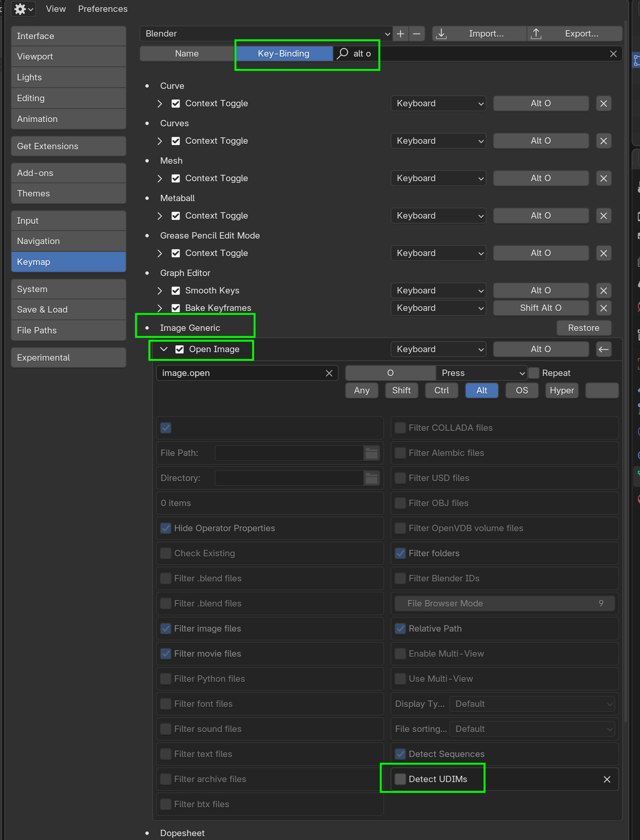Screen dimensions: 640x840
Task: Select the Name search mode
Action: (x=187, y=54)
